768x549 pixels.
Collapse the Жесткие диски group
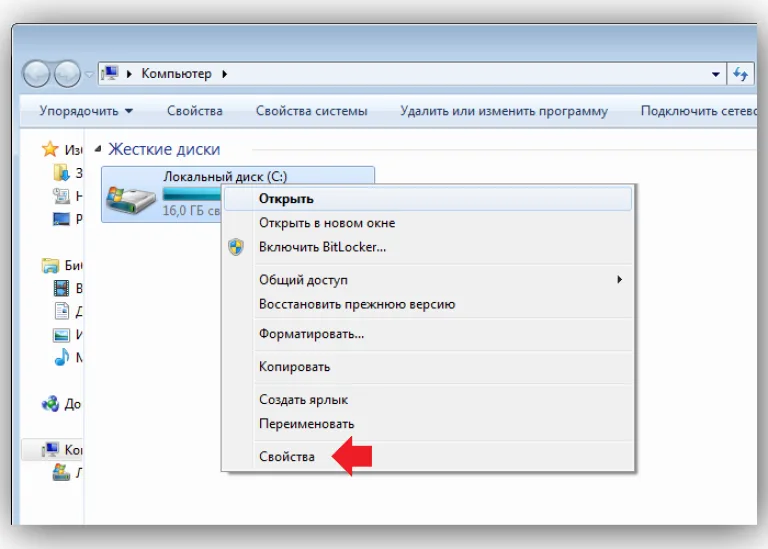coord(98,149)
